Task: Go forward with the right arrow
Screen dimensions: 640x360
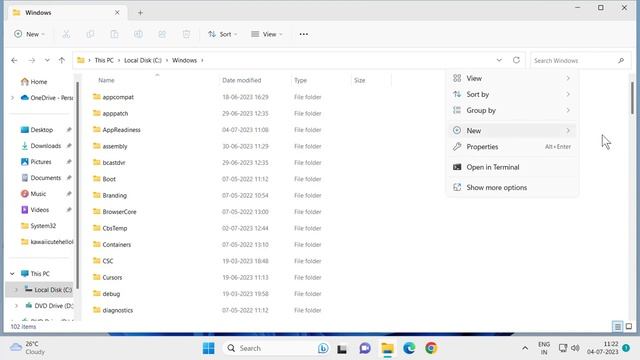Action: (x=31, y=60)
